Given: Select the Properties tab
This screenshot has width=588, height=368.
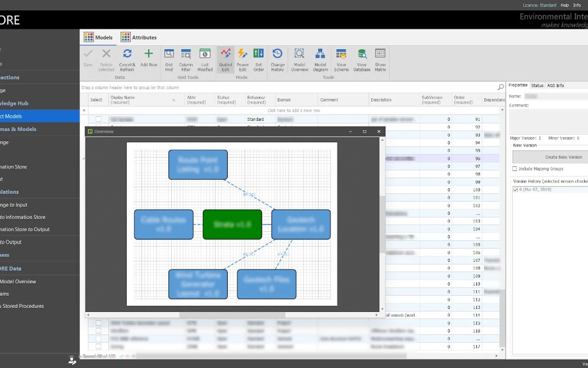Looking at the screenshot, I should (518, 85).
